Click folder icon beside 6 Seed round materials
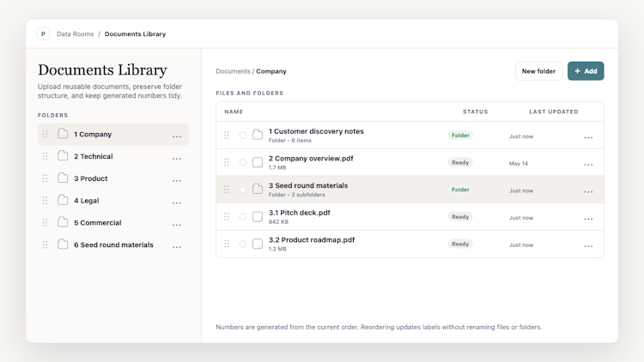 (x=63, y=244)
